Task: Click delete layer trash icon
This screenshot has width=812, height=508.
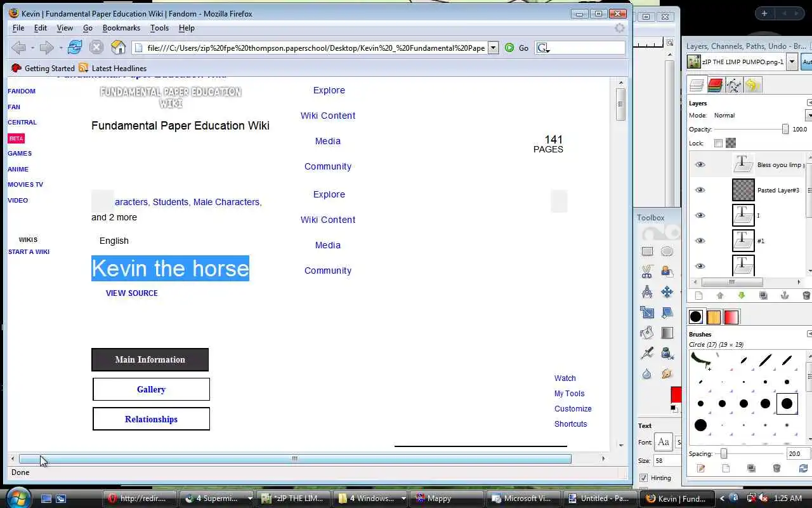Action: coord(806,295)
